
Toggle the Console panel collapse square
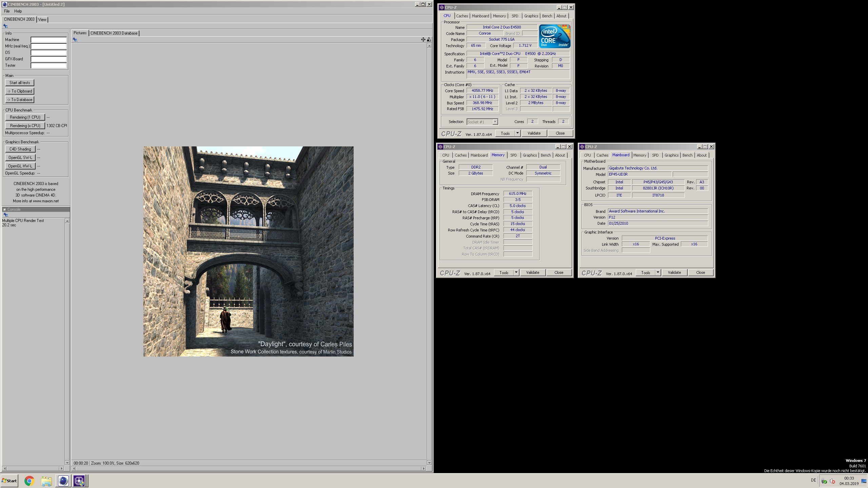[5, 209]
